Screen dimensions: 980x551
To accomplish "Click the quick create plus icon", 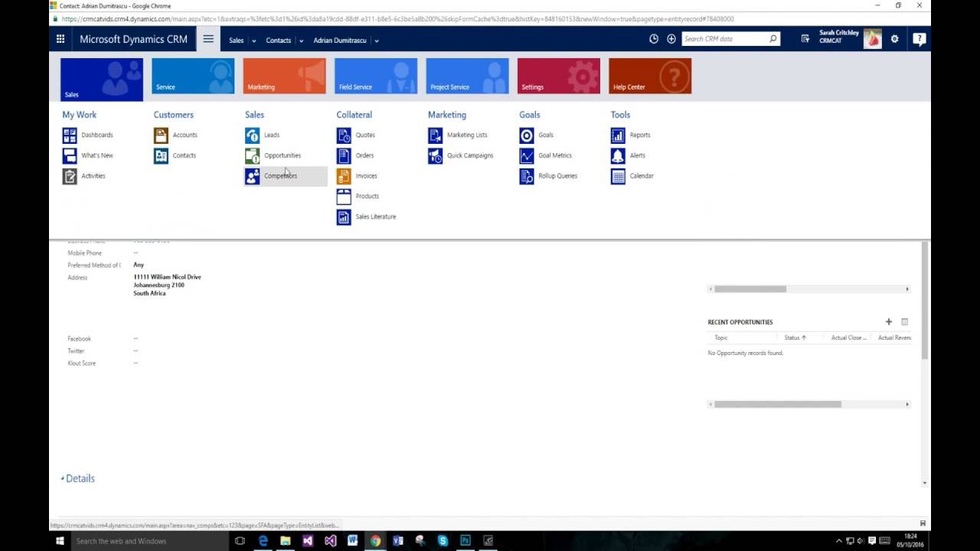I will tap(671, 39).
